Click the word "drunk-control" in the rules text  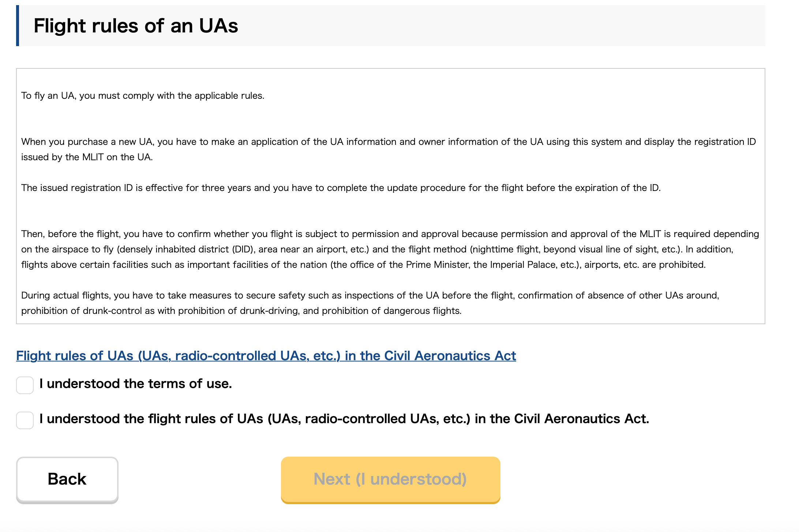(112, 311)
